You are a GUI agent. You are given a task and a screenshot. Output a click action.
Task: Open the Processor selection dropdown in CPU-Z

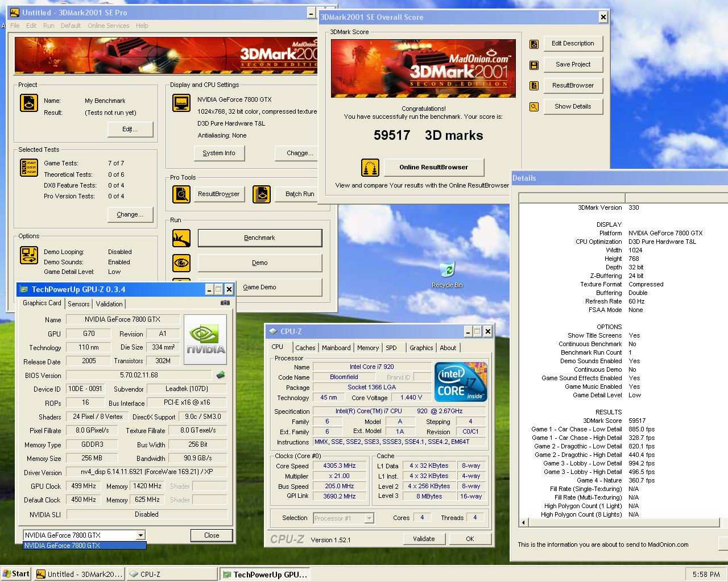[369, 518]
